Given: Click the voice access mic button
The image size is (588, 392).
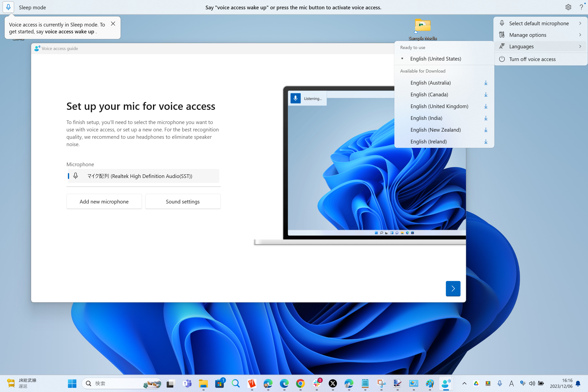Looking at the screenshot, I should pos(8,7).
